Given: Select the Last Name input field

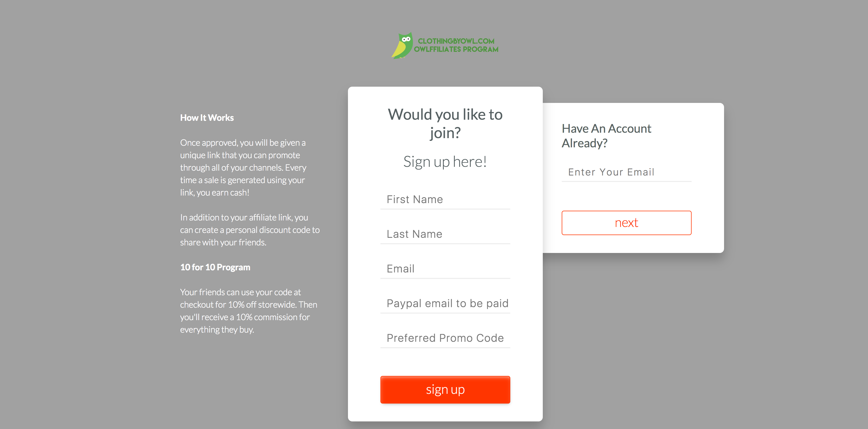Looking at the screenshot, I should point(445,234).
